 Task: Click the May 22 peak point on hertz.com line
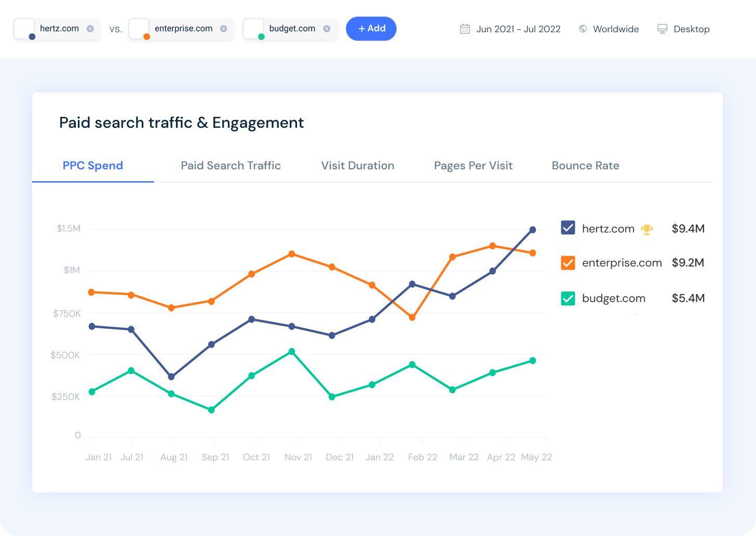coord(533,229)
